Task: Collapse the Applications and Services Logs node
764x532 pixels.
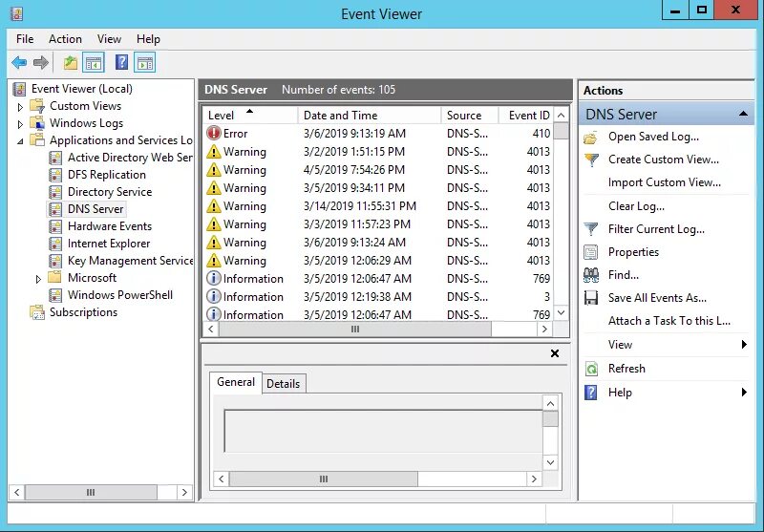Action: [x=20, y=141]
